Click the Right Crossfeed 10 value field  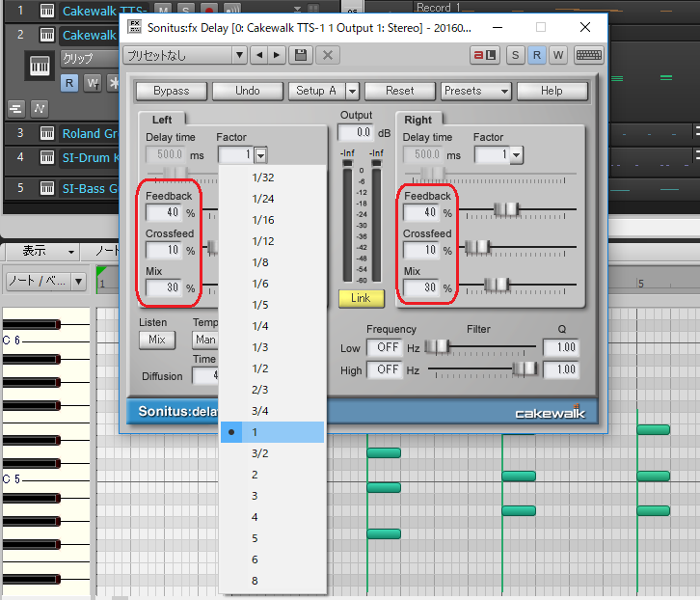421,250
